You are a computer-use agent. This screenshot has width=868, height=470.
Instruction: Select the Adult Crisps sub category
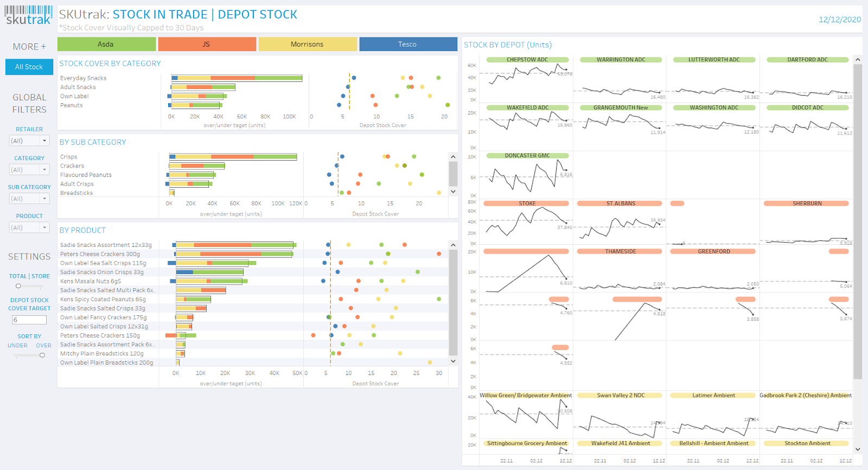click(77, 184)
